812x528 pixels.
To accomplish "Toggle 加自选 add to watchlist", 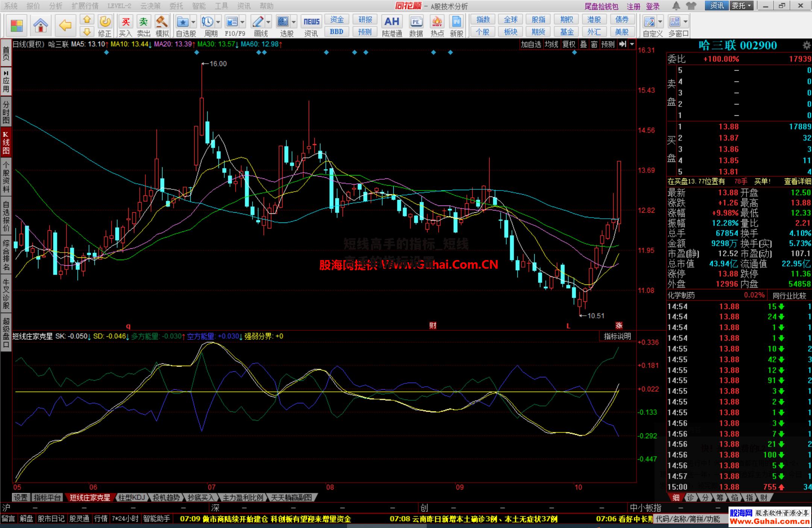I will [531, 44].
